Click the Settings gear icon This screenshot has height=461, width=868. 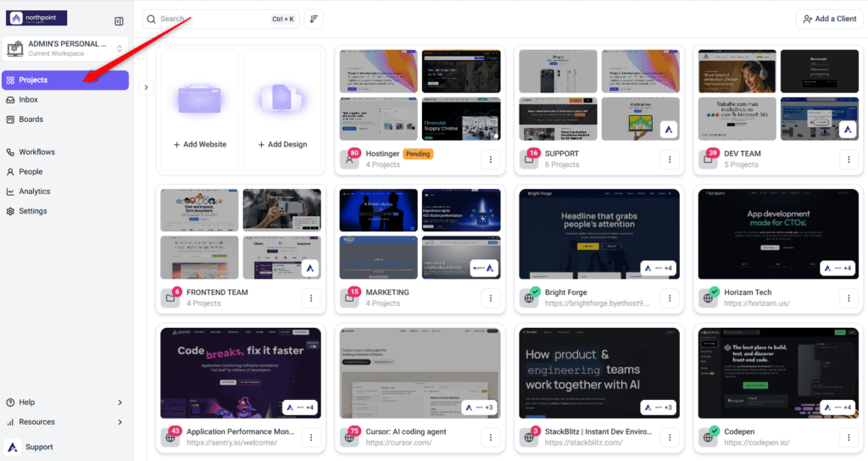pyautogui.click(x=10, y=211)
